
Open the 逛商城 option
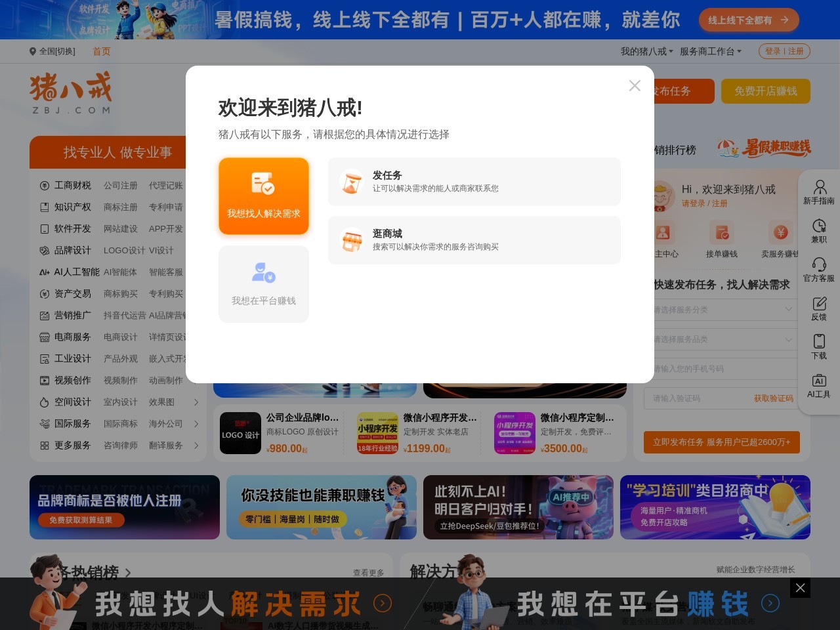coord(474,240)
